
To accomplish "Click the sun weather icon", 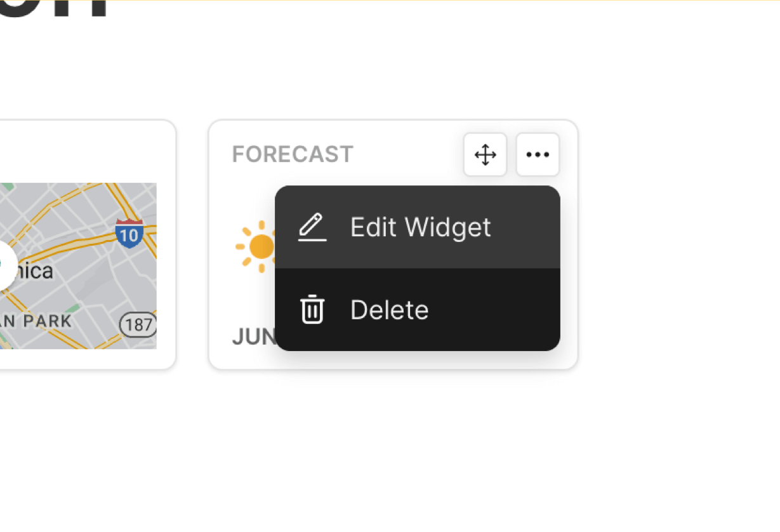I will tap(256, 247).
